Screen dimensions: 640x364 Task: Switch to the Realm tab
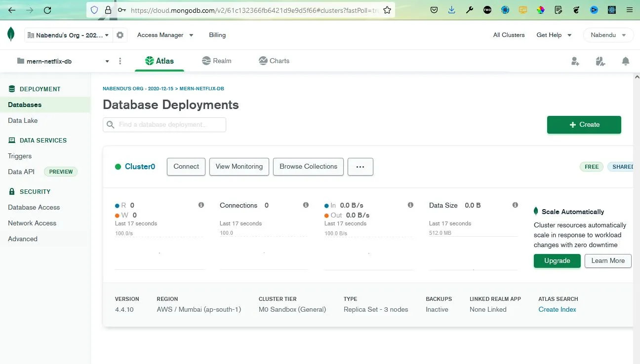(x=217, y=61)
